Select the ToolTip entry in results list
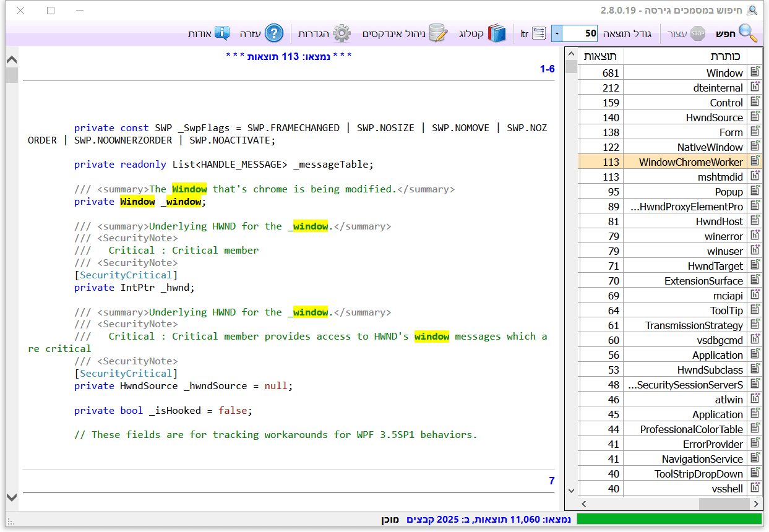769x532 pixels. [x=726, y=311]
